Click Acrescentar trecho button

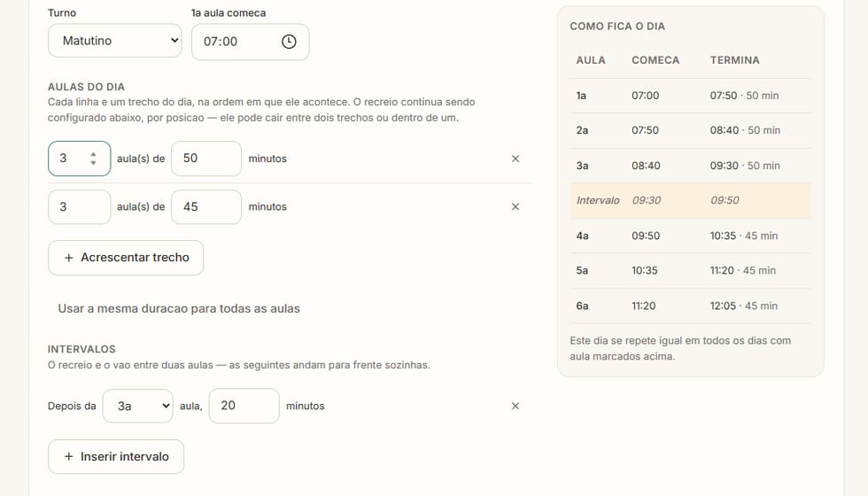click(x=126, y=258)
